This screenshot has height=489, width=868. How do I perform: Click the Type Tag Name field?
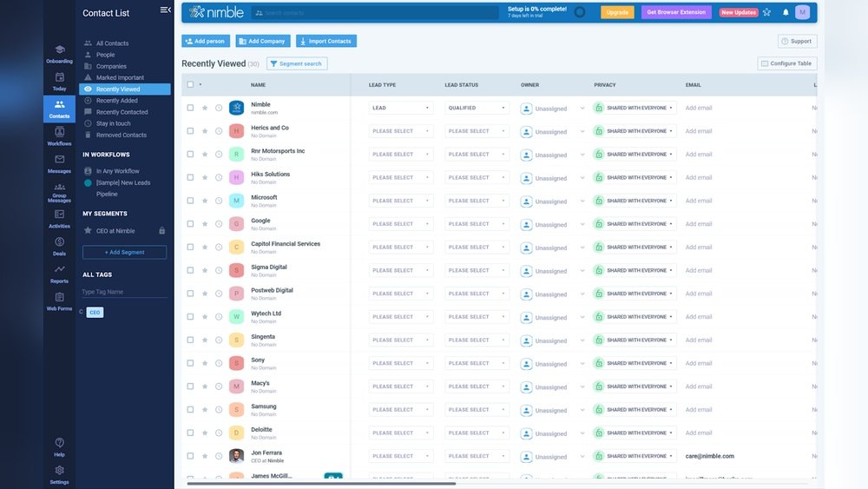tap(124, 292)
